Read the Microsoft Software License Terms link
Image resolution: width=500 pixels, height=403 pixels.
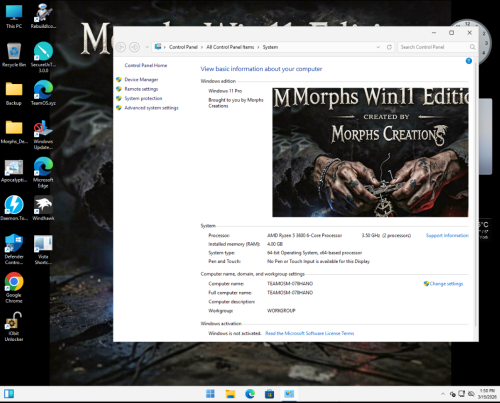click(309, 333)
